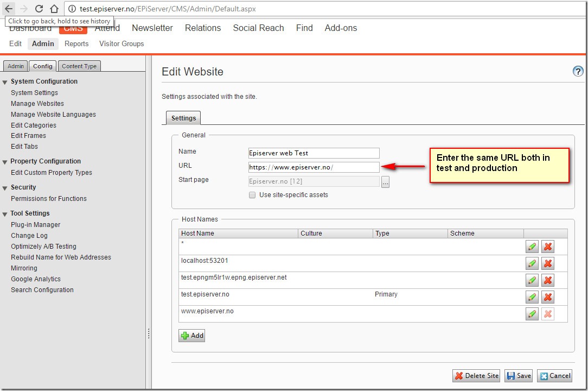The width and height of the screenshot is (588, 391).
Task: Click the browser forward arrow
Action: click(24, 9)
